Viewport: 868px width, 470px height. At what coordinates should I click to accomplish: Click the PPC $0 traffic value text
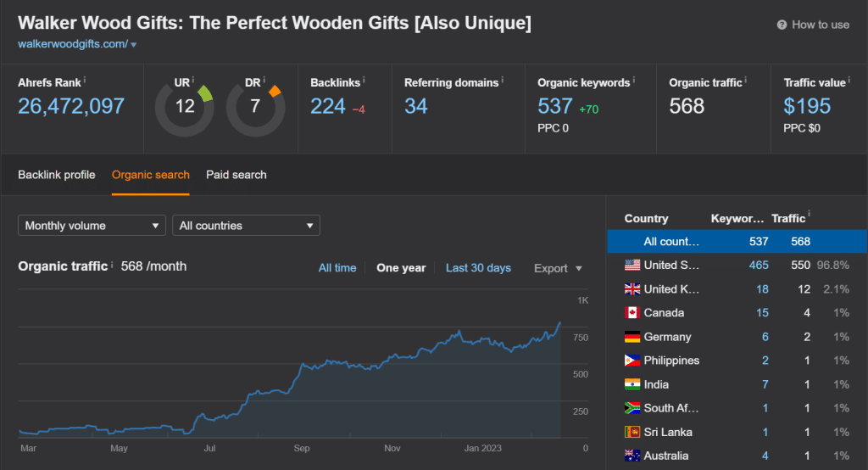802,128
